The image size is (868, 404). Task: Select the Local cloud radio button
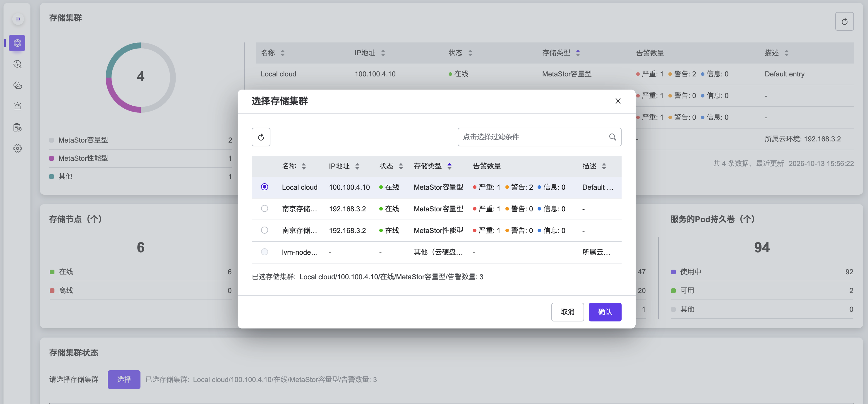pos(265,187)
